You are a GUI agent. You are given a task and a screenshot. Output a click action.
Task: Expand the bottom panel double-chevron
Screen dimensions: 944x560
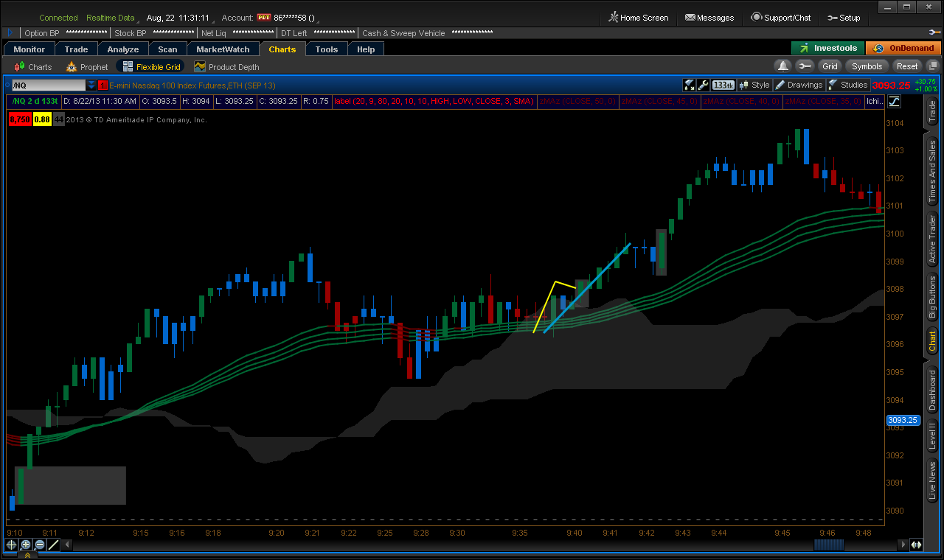[27, 556]
